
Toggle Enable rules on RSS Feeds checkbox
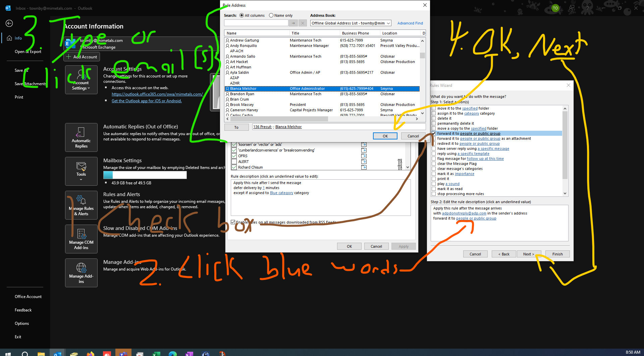(x=233, y=222)
